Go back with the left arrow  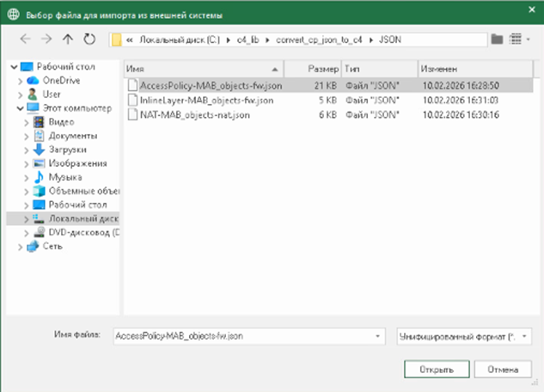(x=25, y=40)
